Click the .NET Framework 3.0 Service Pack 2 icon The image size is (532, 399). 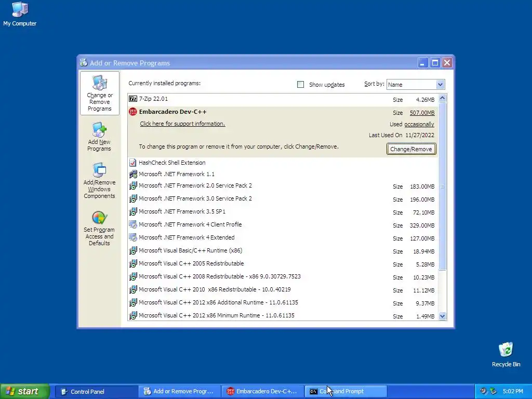[133, 198]
